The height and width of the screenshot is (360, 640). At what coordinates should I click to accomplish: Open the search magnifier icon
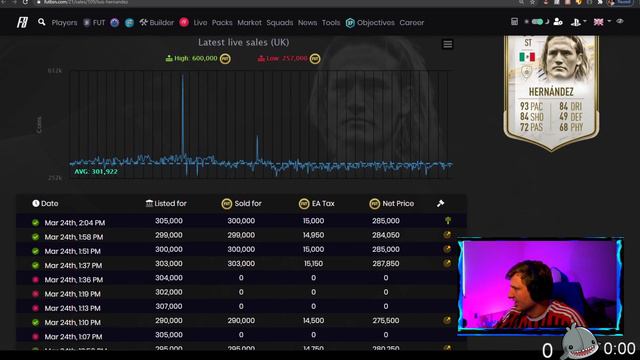point(42,22)
